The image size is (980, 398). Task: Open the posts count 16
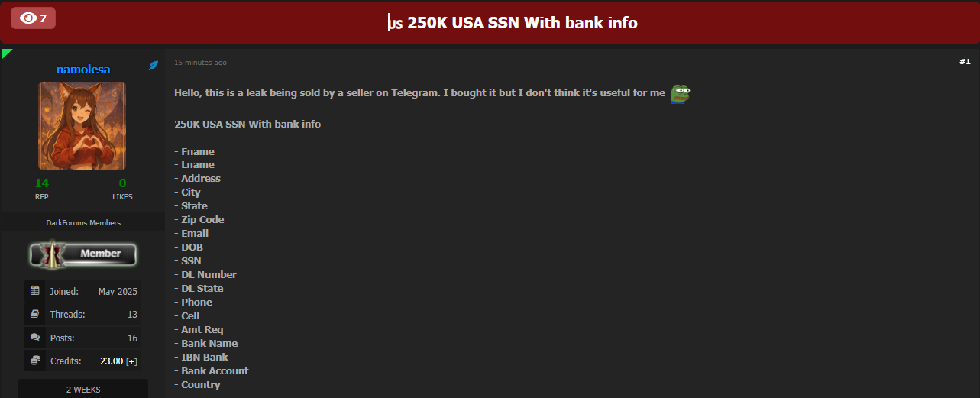132,338
